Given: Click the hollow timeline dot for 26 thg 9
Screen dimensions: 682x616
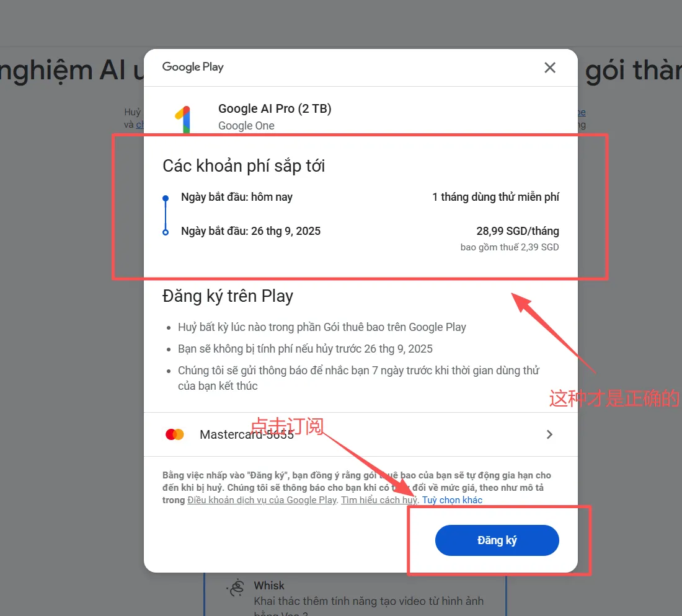Looking at the screenshot, I should pos(166,232).
